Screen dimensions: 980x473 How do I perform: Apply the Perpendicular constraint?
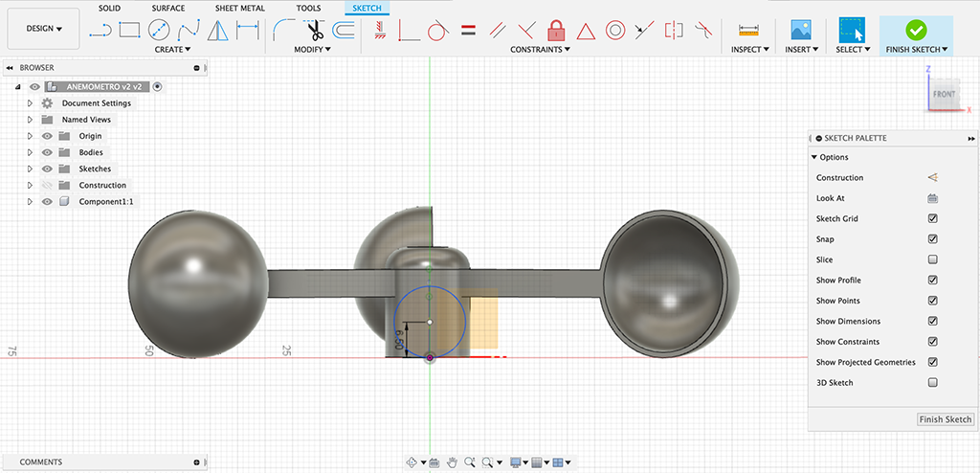(x=527, y=30)
